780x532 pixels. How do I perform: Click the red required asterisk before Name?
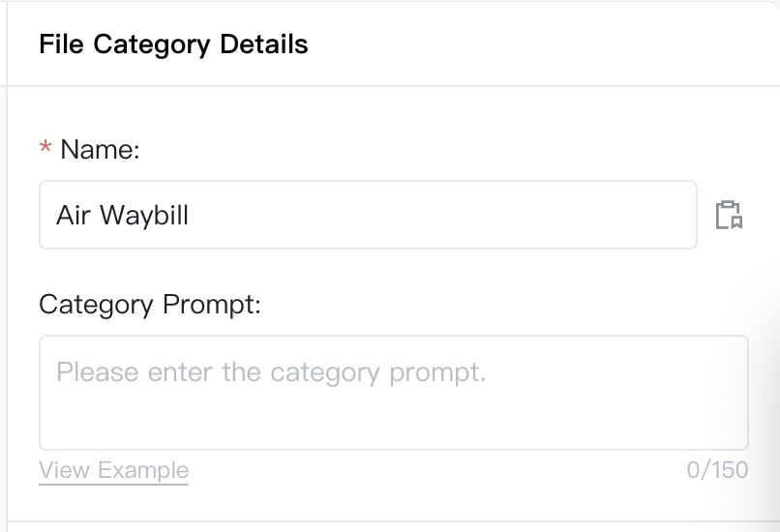[45, 147]
